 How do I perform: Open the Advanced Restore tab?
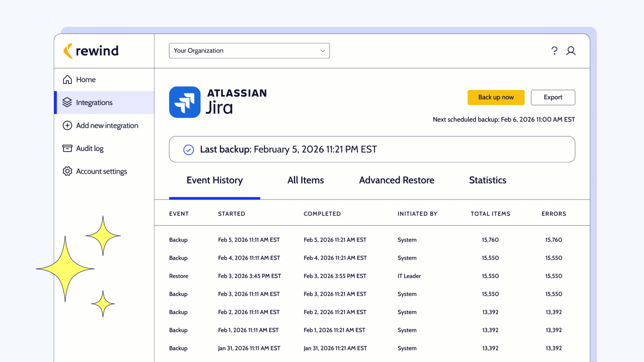tap(397, 180)
